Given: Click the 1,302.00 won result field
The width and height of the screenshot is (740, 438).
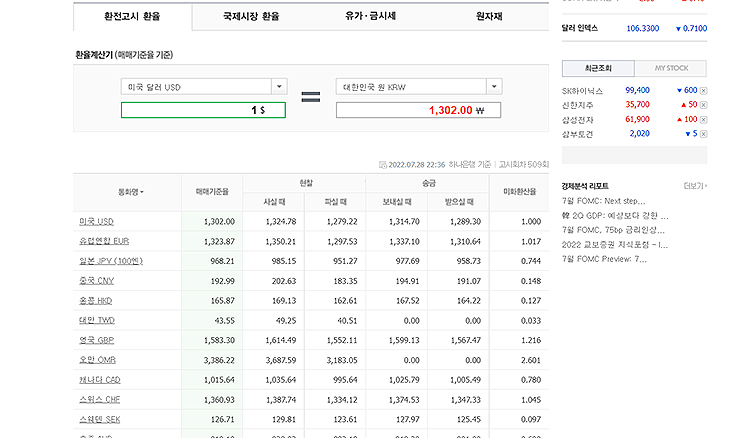Looking at the screenshot, I should [419, 110].
